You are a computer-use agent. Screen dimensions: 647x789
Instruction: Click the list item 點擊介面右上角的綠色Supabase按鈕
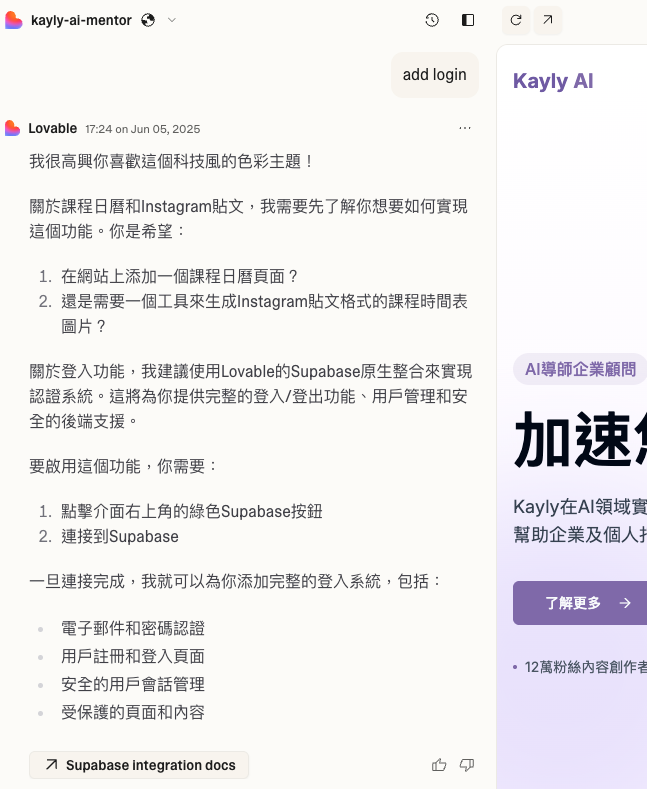pyautogui.click(x=192, y=511)
